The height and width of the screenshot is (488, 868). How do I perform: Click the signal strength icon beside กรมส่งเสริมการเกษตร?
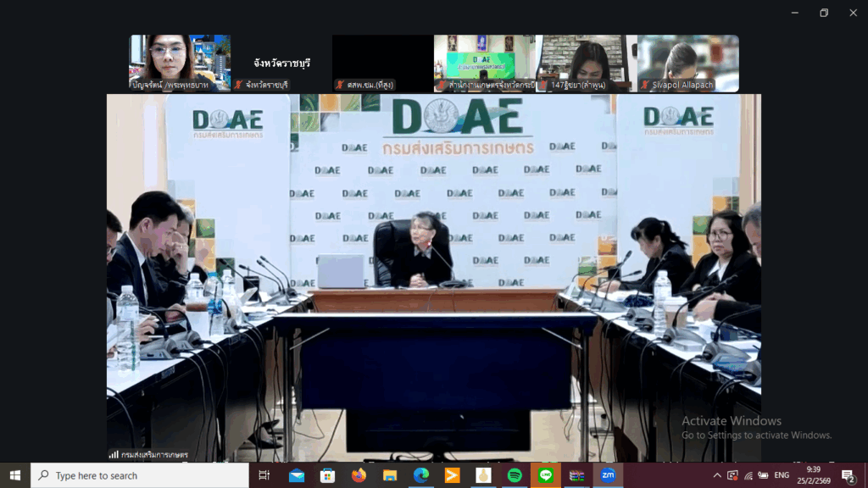114,455
